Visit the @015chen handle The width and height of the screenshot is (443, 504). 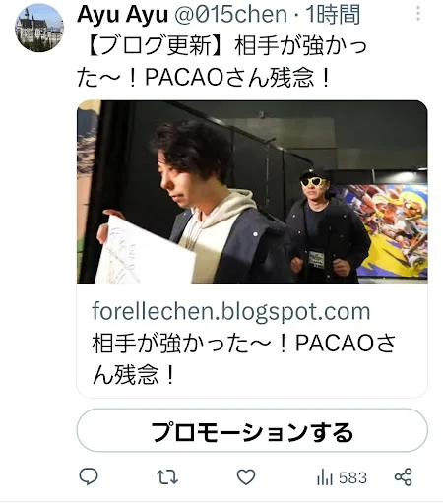click(x=230, y=15)
